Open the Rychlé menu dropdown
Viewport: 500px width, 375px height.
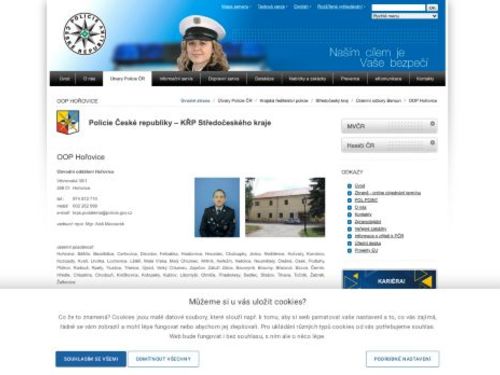click(405, 16)
